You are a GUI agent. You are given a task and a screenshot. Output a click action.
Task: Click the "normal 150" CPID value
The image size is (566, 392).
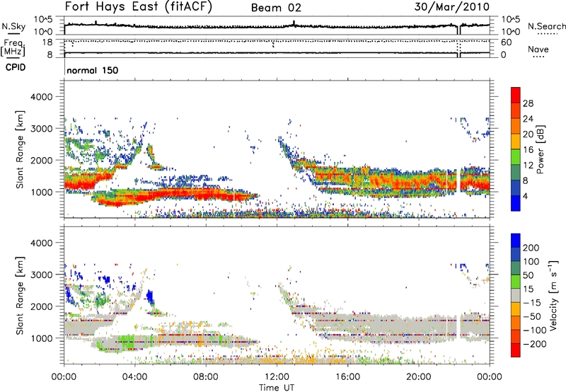pos(93,70)
